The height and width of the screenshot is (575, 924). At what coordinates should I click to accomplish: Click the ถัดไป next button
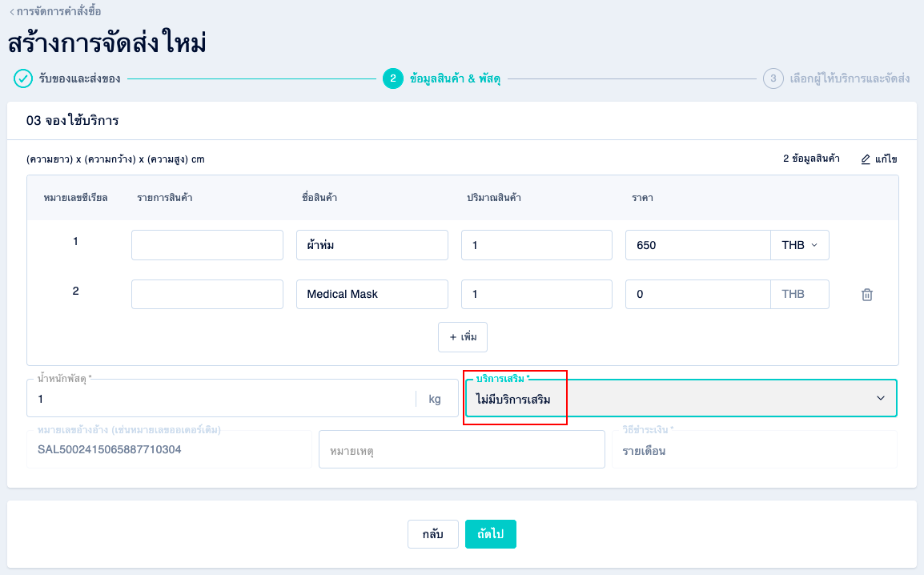pos(490,534)
